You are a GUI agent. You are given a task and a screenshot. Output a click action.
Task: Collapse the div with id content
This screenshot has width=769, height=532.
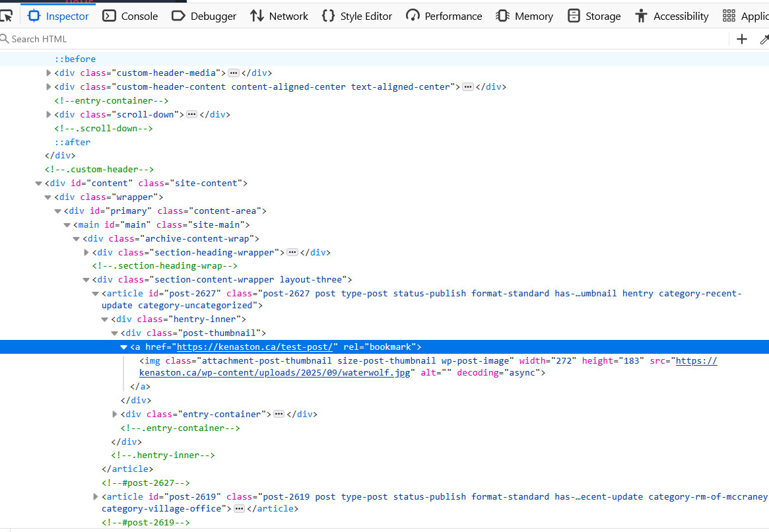(39, 183)
